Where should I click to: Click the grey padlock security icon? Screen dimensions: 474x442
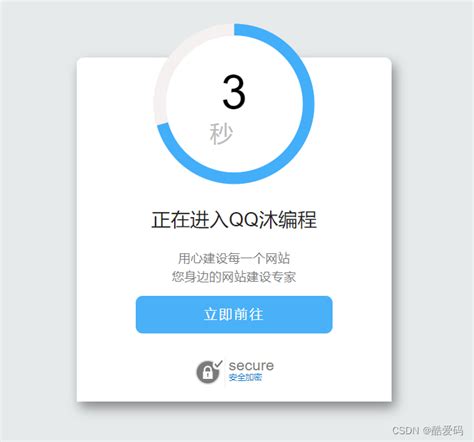coord(207,372)
